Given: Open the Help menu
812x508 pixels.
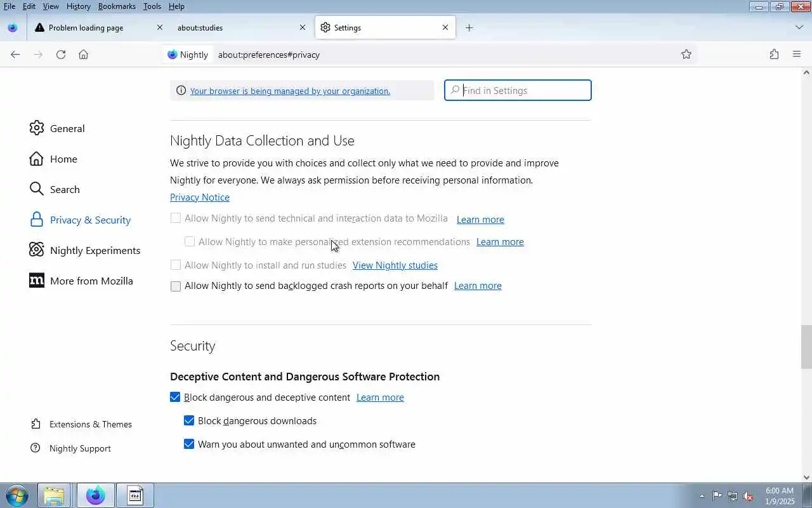Looking at the screenshot, I should tap(176, 6).
